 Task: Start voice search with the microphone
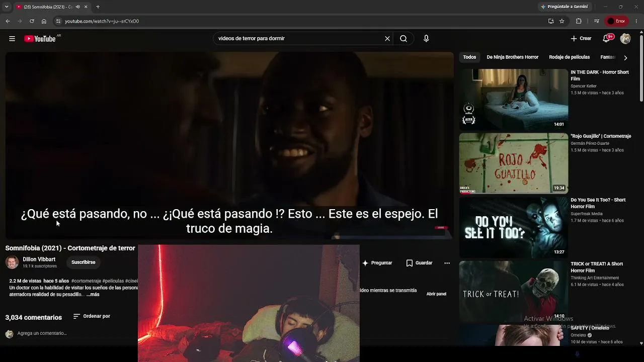426,39
